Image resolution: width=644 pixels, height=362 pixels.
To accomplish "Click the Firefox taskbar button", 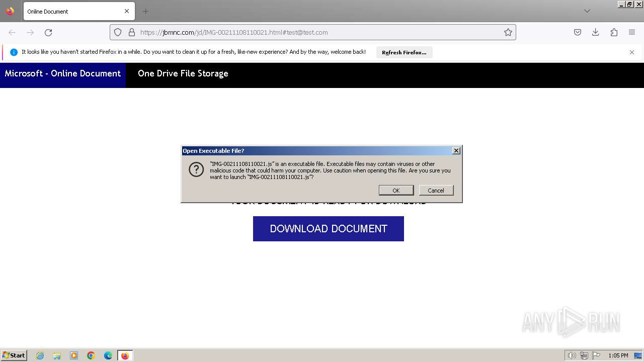I will pyautogui.click(x=125, y=355).
